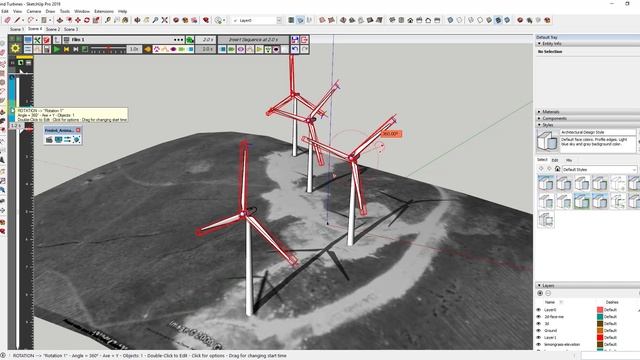This screenshot has width=640, height=360.
Task: Open the Camera menu
Action: (34, 11)
